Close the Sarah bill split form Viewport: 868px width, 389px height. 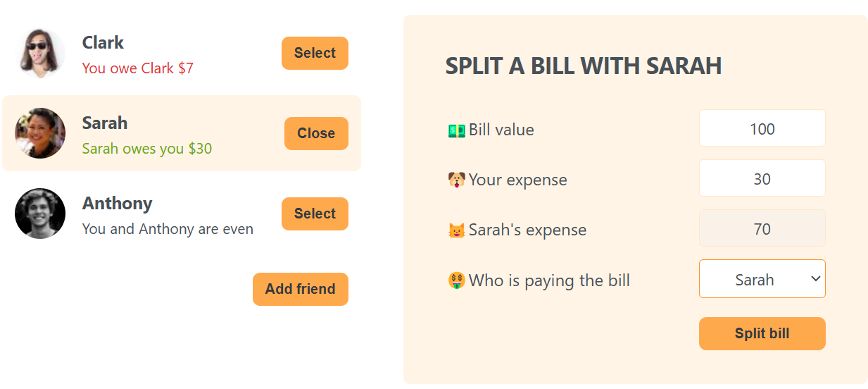316,134
